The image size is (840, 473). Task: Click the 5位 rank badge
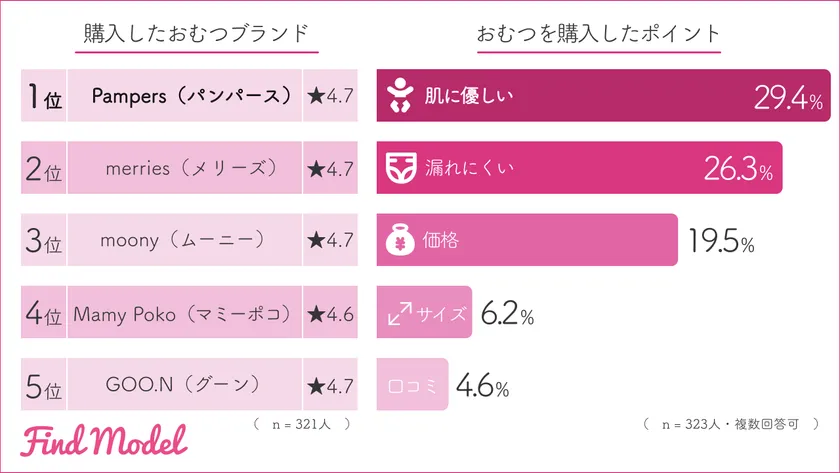coord(43,385)
